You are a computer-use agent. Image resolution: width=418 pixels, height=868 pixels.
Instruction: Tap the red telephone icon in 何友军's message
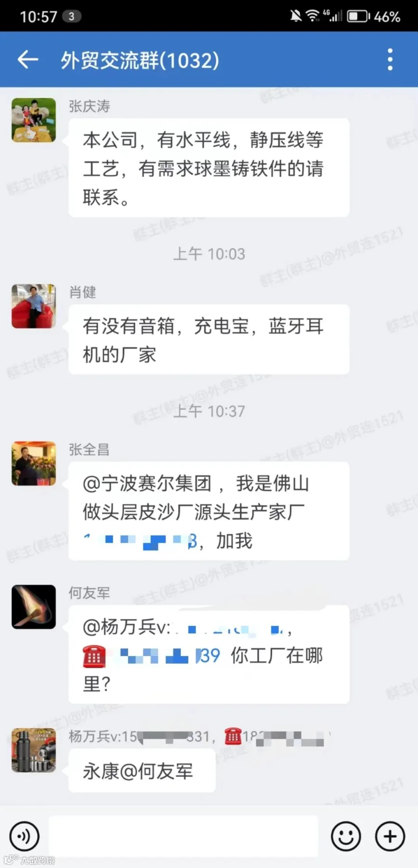pyautogui.click(x=94, y=656)
